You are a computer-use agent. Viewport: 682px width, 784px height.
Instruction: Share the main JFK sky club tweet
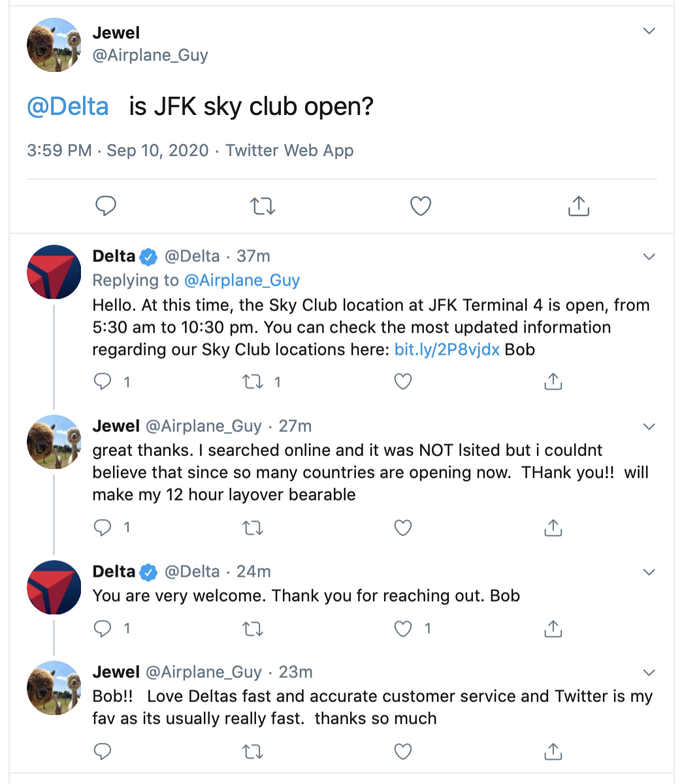coord(579,206)
